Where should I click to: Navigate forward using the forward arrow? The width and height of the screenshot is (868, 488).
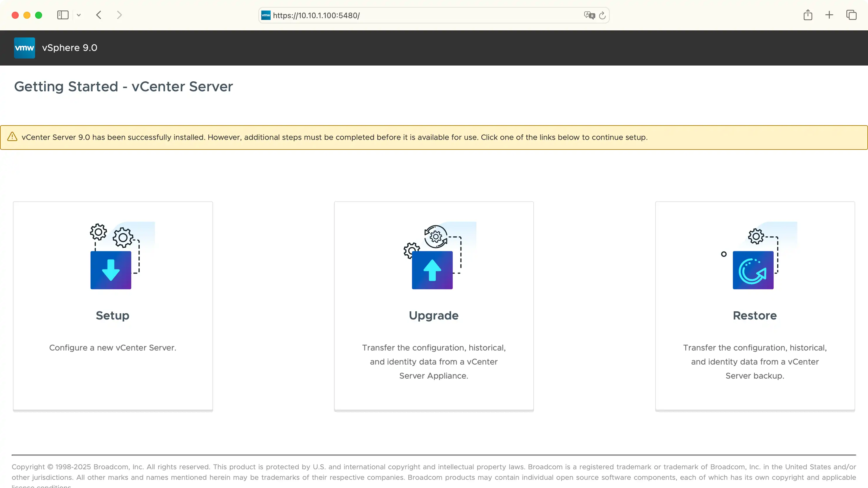(119, 15)
